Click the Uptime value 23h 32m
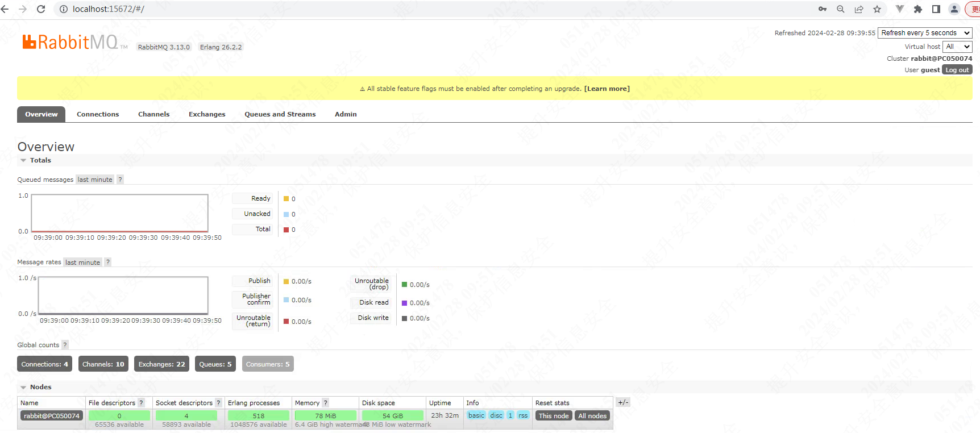The width and height of the screenshot is (980, 433). click(445, 415)
